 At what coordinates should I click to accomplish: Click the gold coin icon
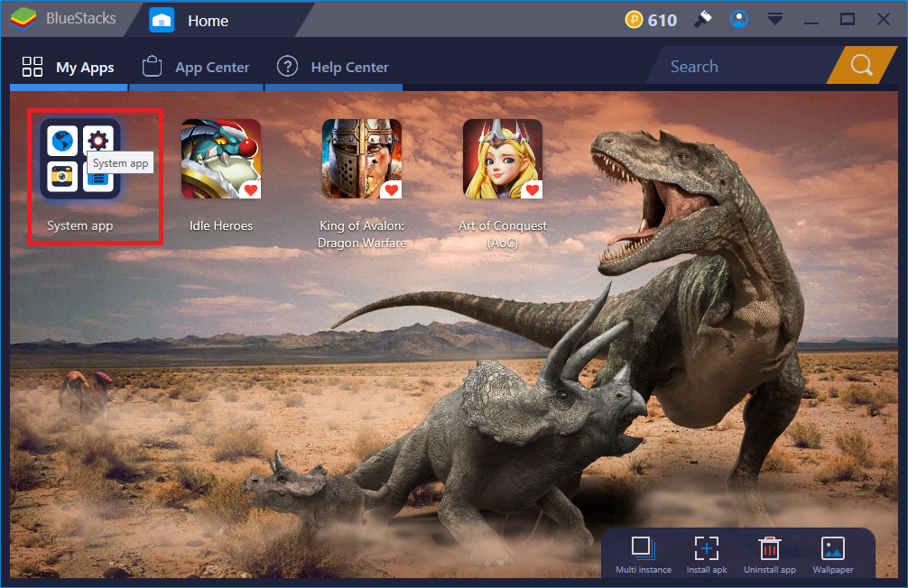[x=634, y=20]
